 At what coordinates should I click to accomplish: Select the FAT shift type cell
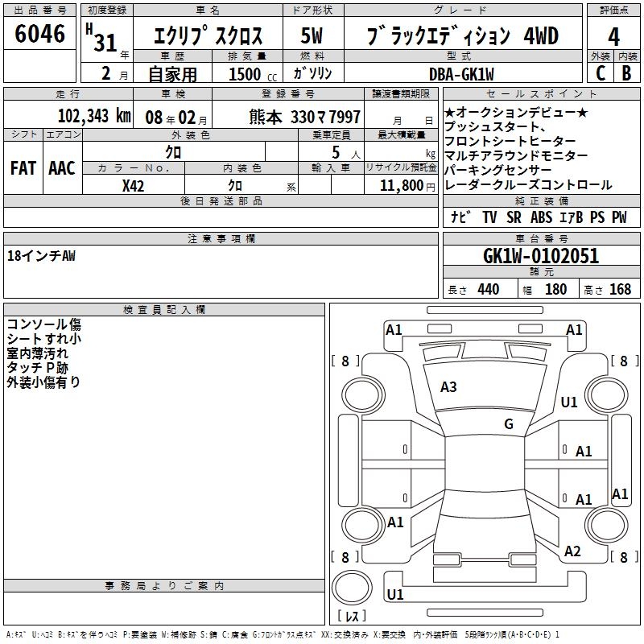[23, 168]
